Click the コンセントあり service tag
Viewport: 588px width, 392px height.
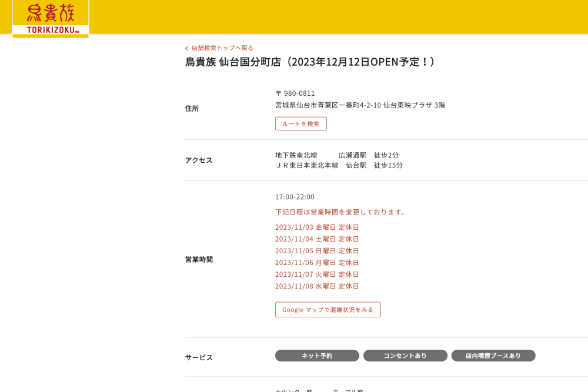click(x=405, y=356)
